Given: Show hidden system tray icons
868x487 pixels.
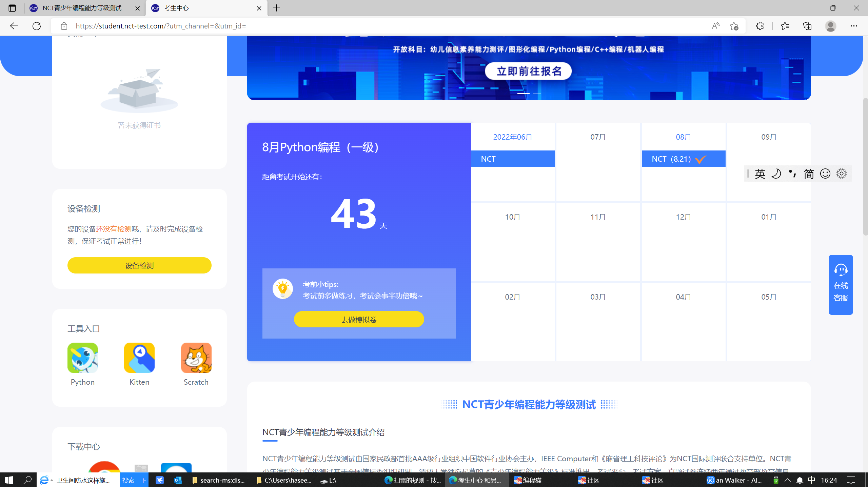Looking at the screenshot, I should click(788, 480).
